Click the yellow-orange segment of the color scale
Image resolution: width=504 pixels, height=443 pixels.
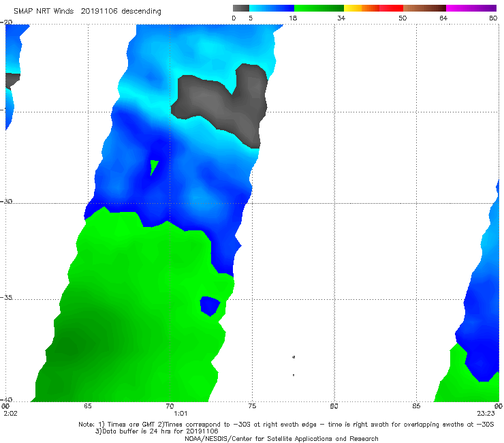[362, 8]
